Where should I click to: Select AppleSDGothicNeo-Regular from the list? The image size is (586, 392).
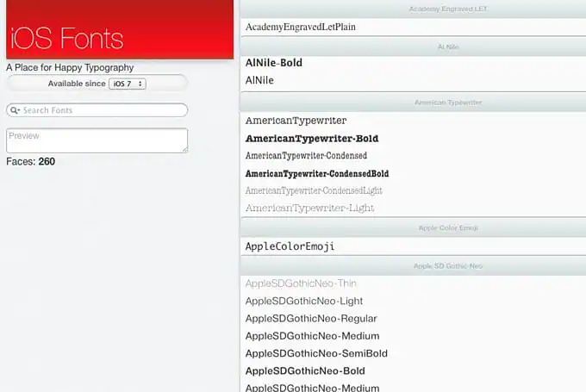coord(310,319)
